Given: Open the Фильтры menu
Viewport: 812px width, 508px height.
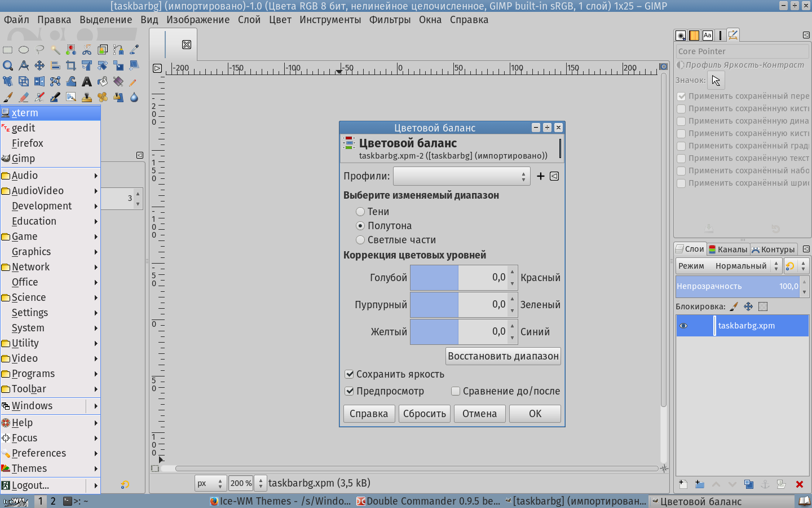Looking at the screenshot, I should tap(390, 20).
